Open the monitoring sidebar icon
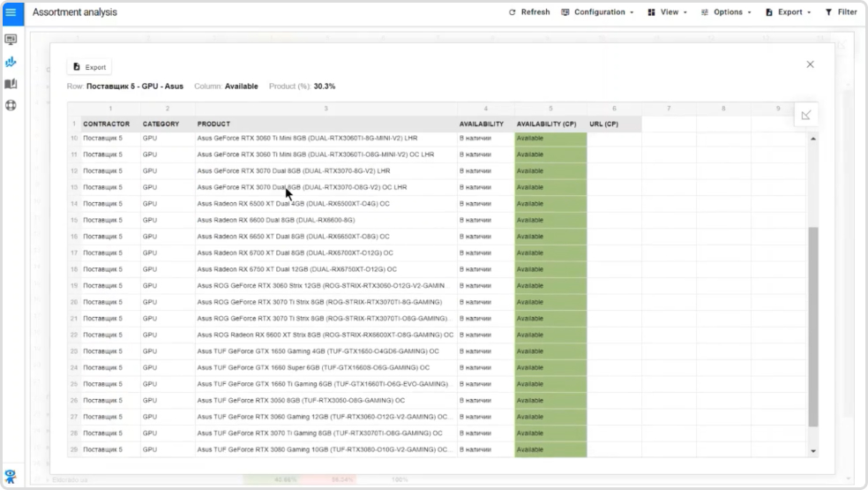Image resolution: width=868 pixels, height=490 pixels. point(11,40)
